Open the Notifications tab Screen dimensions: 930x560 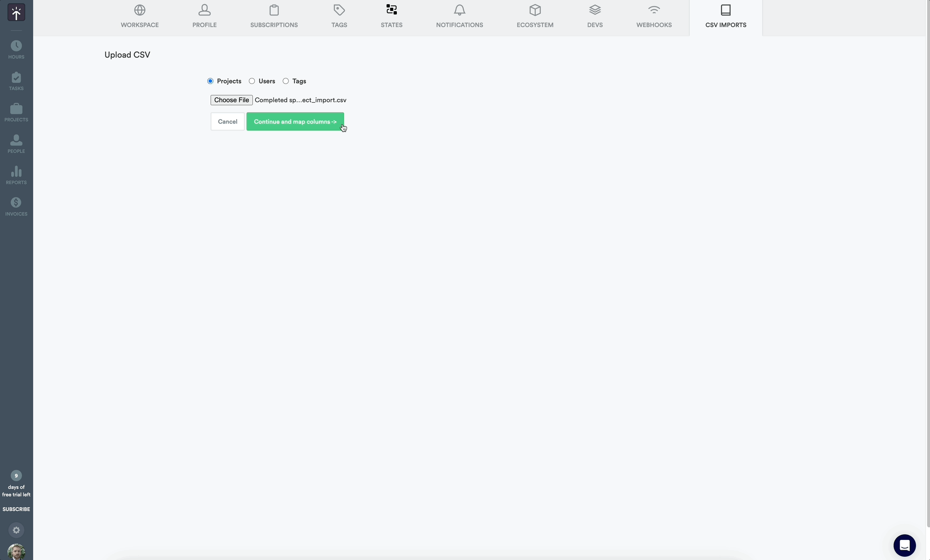tap(459, 17)
